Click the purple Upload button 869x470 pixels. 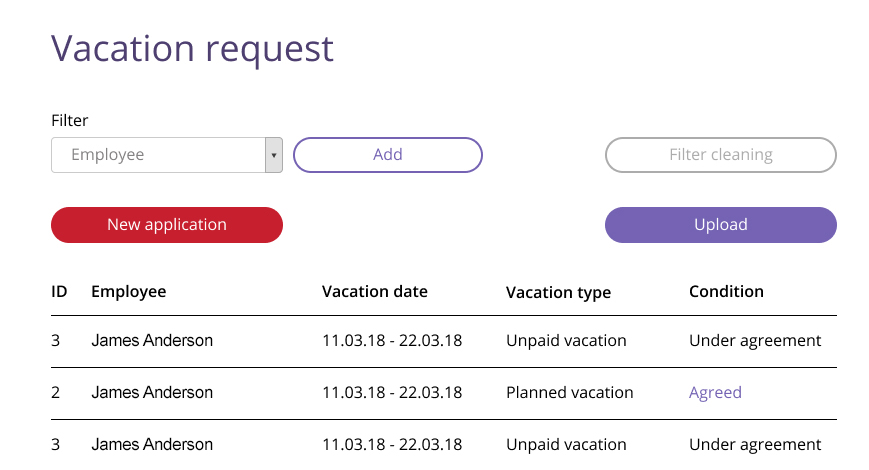pos(720,225)
